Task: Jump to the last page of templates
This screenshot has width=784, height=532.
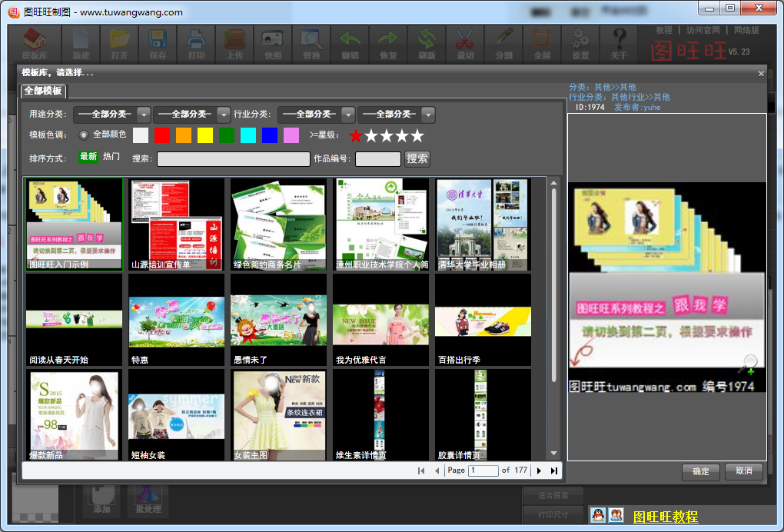Action: (554, 470)
